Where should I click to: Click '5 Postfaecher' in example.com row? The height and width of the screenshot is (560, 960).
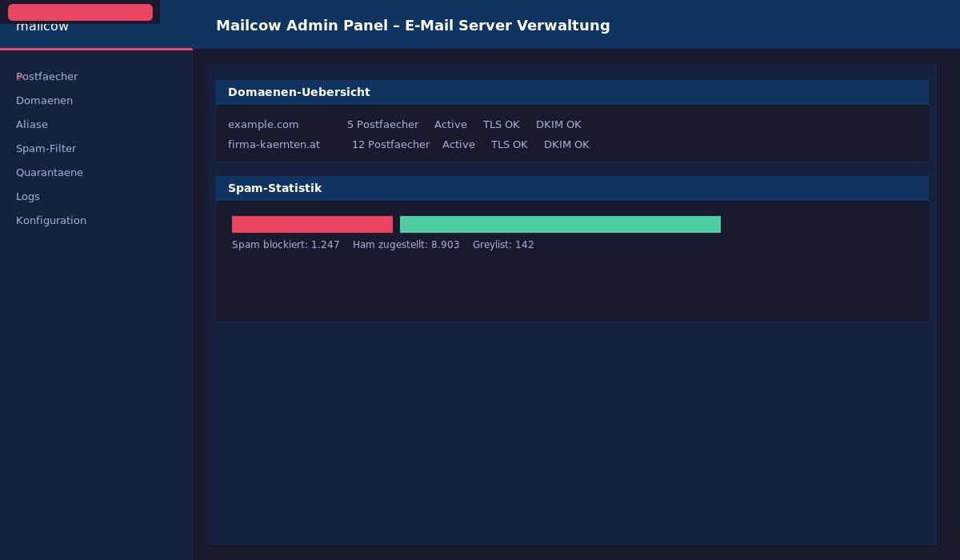(x=382, y=125)
